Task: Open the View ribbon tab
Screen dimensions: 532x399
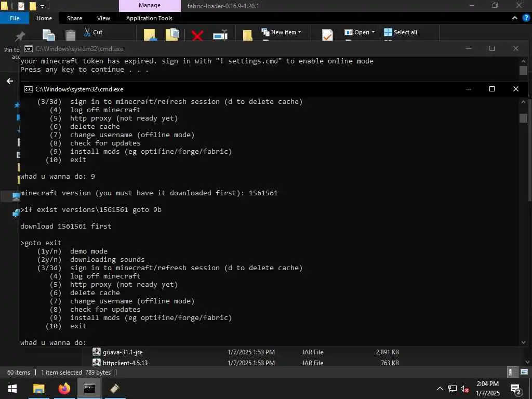Action: pos(103,18)
